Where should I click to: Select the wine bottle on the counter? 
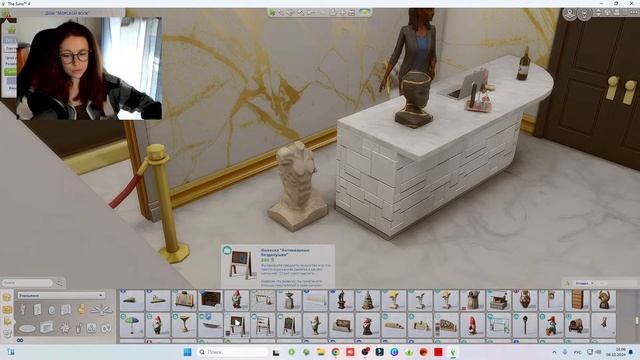(x=524, y=64)
